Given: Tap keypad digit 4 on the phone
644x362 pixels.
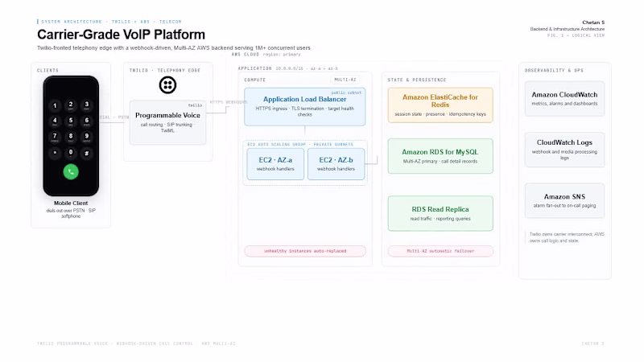Looking at the screenshot, I should [55, 121].
